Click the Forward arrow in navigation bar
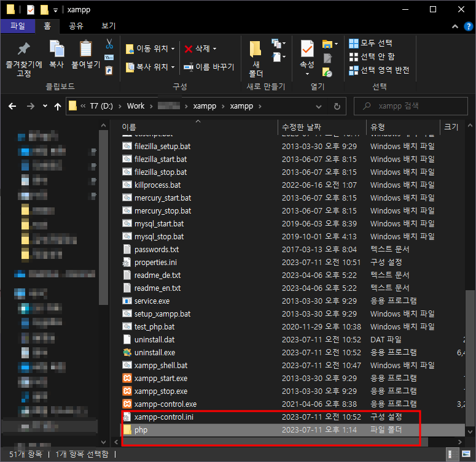 point(31,106)
